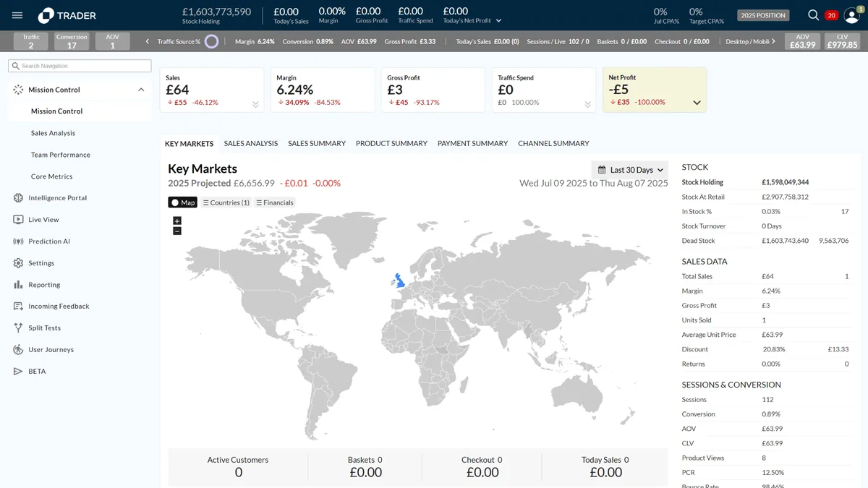Click the AOV 1 tile
This screenshot has height=488, width=868.
[112, 41]
